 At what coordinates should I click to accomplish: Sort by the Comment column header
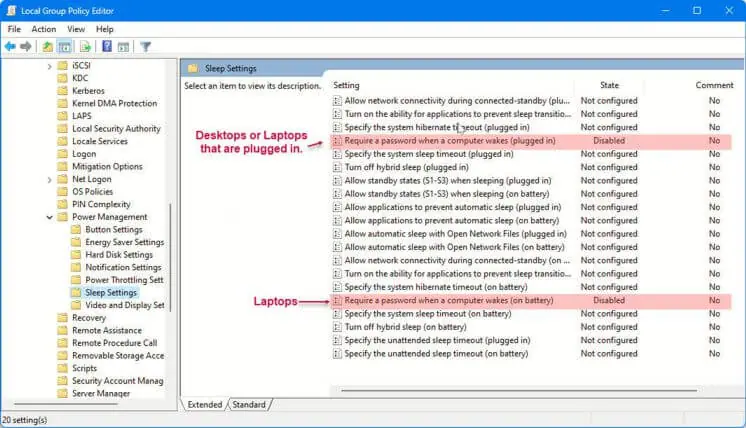714,86
